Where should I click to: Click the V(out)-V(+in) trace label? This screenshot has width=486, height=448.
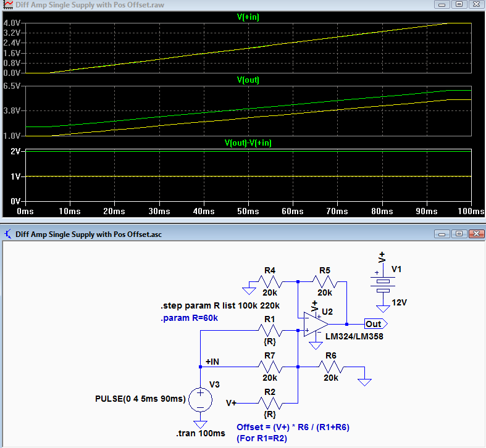click(248, 143)
